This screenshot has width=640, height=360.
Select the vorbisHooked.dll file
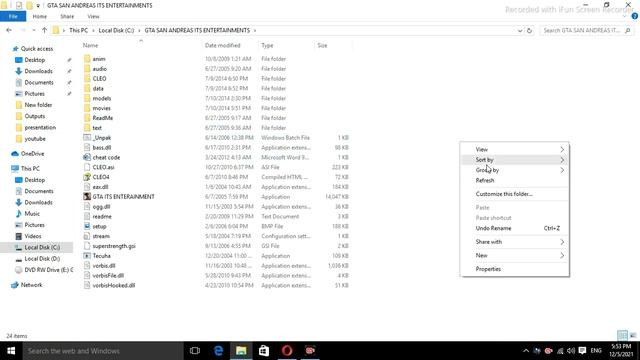coord(113,285)
